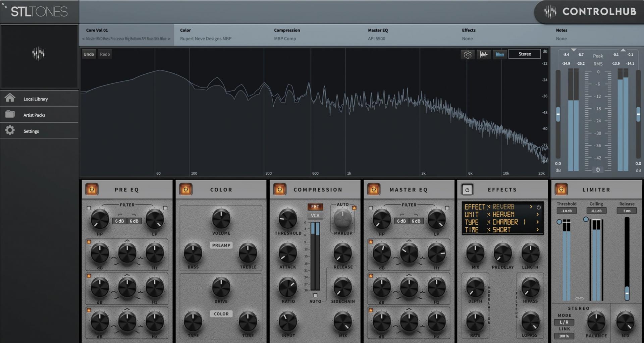Go to next preset arrow
This screenshot has height=343, width=644.
pos(169,39)
